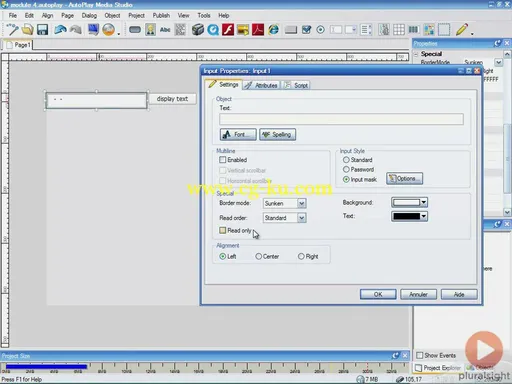Save project with floppy disk icon
This screenshot has width=512, height=384.
42,30
